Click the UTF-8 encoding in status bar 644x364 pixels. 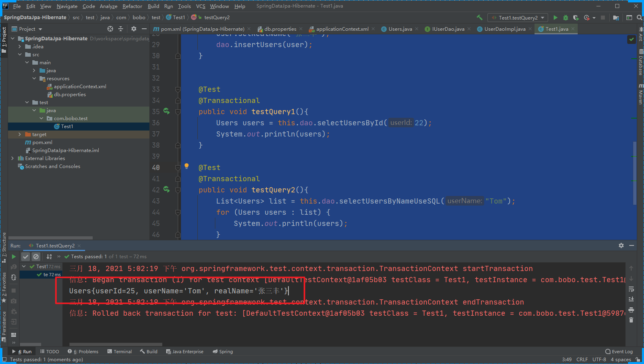point(599,360)
